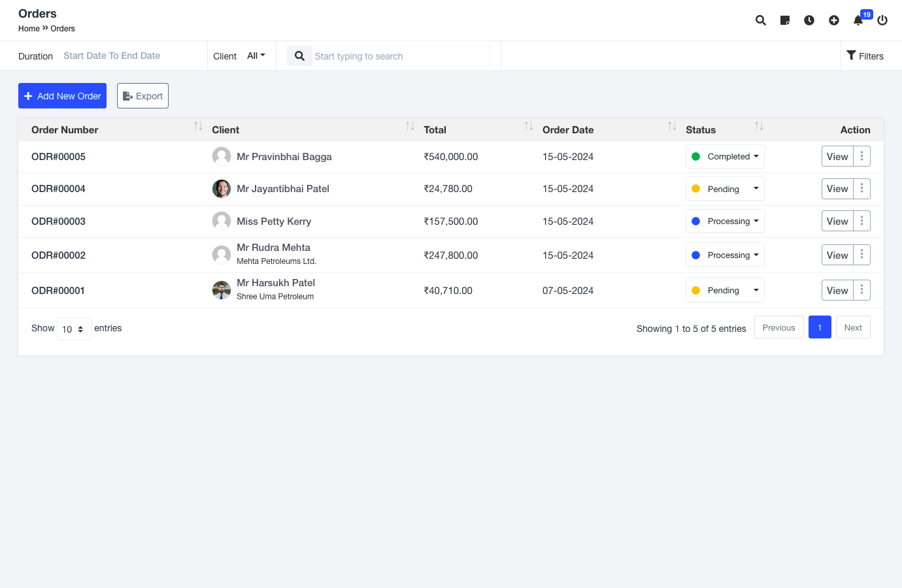Export the orders list
The width and height of the screenshot is (902, 588).
142,96
